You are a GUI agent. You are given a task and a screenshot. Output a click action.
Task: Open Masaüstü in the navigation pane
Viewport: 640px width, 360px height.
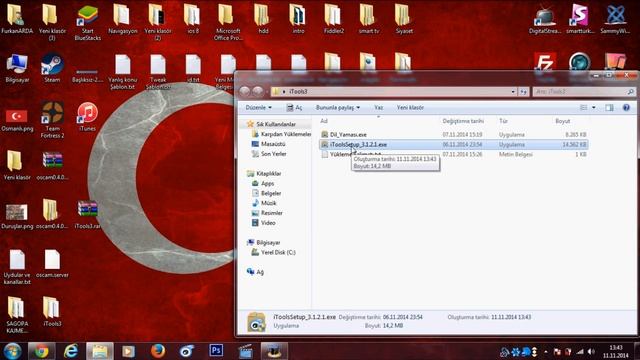pyautogui.click(x=268, y=144)
